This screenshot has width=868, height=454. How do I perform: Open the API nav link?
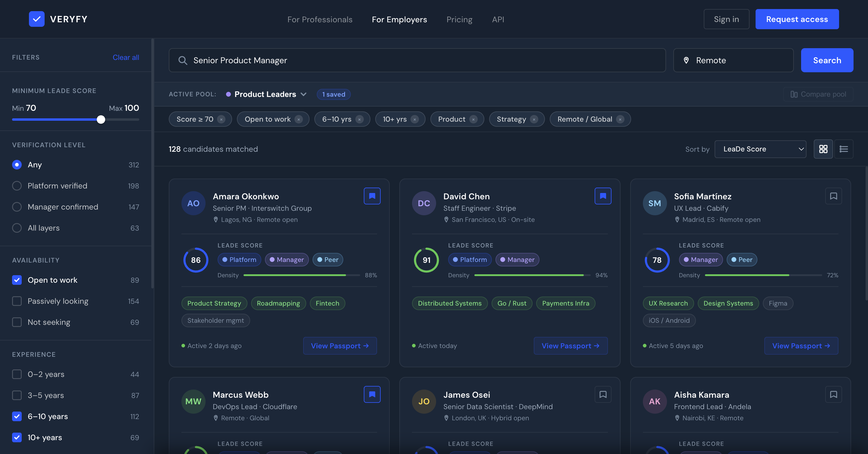tap(498, 19)
